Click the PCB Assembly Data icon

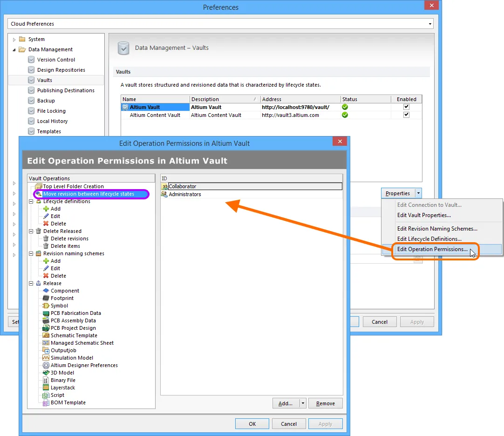point(46,320)
